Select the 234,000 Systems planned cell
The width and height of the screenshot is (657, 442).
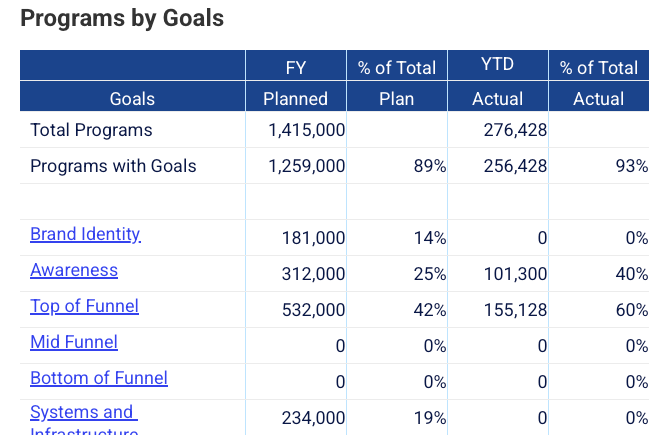[x=314, y=418]
